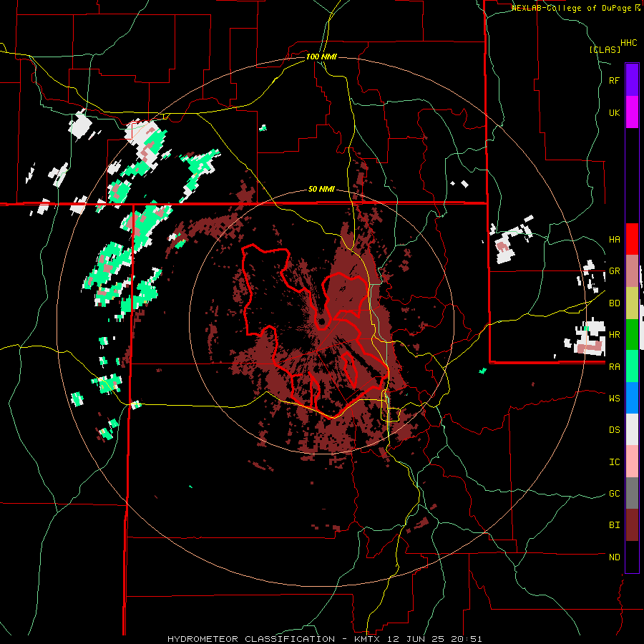Click the GR legend label
The height and width of the screenshot is (644, 644).
click(614, 271)
